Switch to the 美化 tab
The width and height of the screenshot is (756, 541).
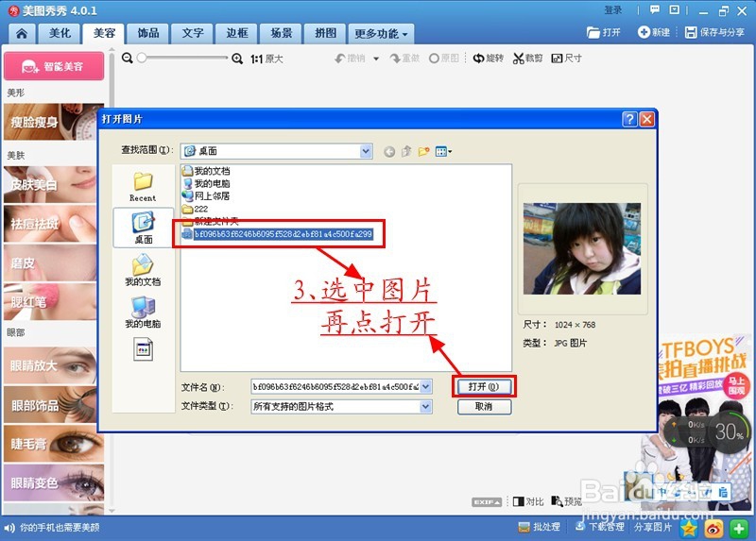click(60, 33)
